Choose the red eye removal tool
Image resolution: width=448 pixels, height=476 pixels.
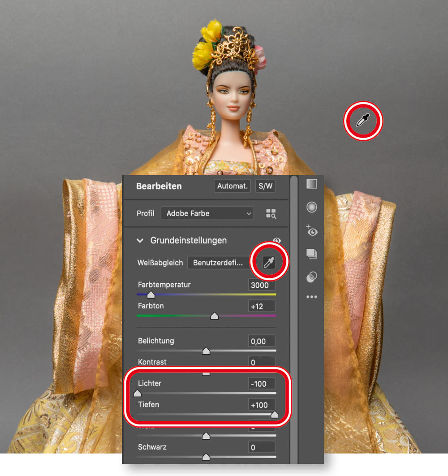pos(312,230)
